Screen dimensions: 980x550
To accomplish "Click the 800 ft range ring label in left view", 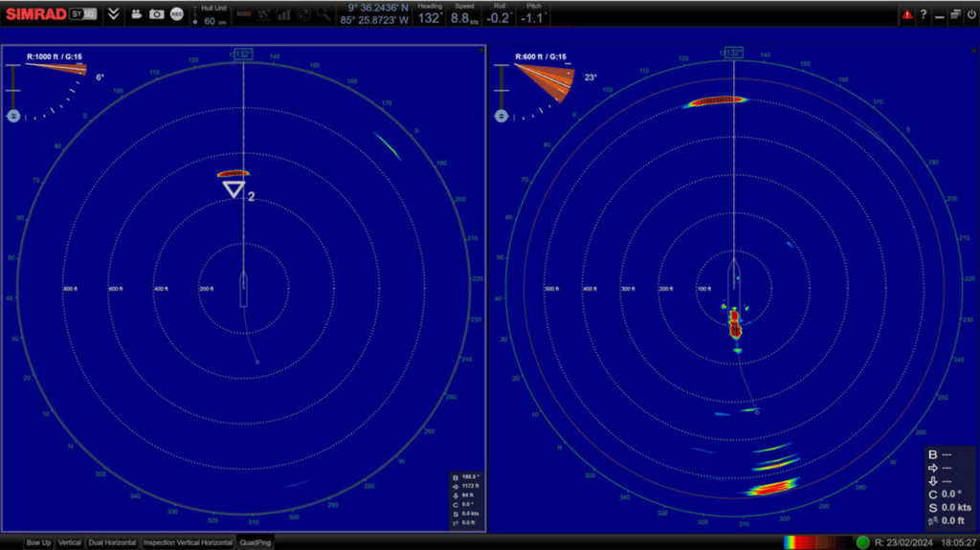I will coord(70,289).
